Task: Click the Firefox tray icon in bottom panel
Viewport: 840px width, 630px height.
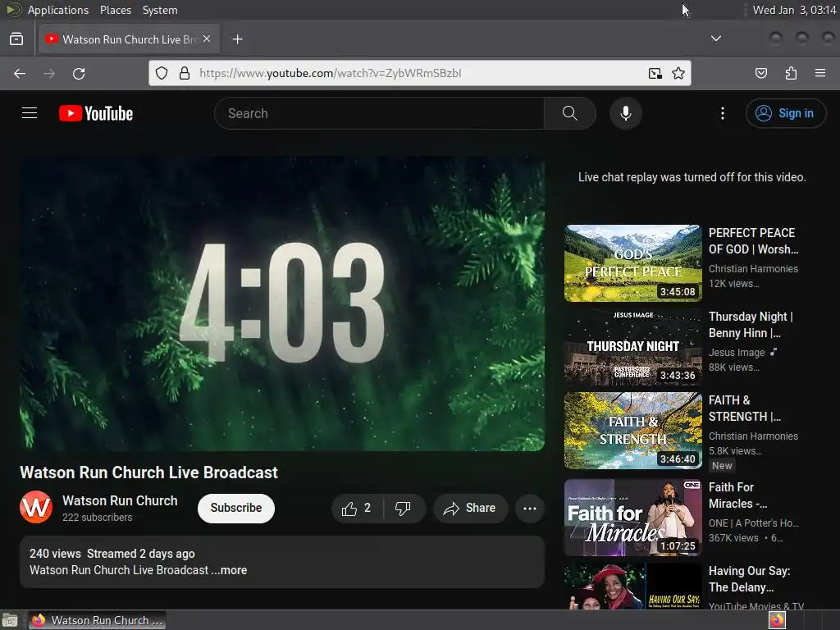Action: [x=777, y=620]
